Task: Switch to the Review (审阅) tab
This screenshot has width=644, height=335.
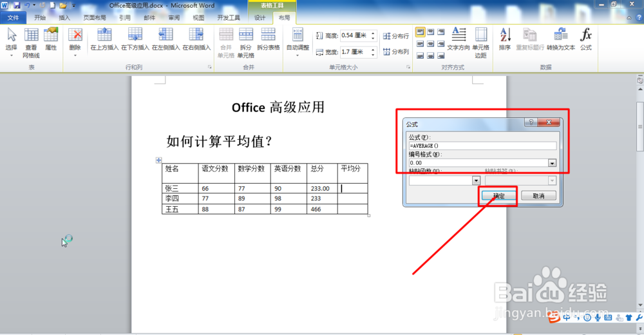Action: click(x=174, y=17)
